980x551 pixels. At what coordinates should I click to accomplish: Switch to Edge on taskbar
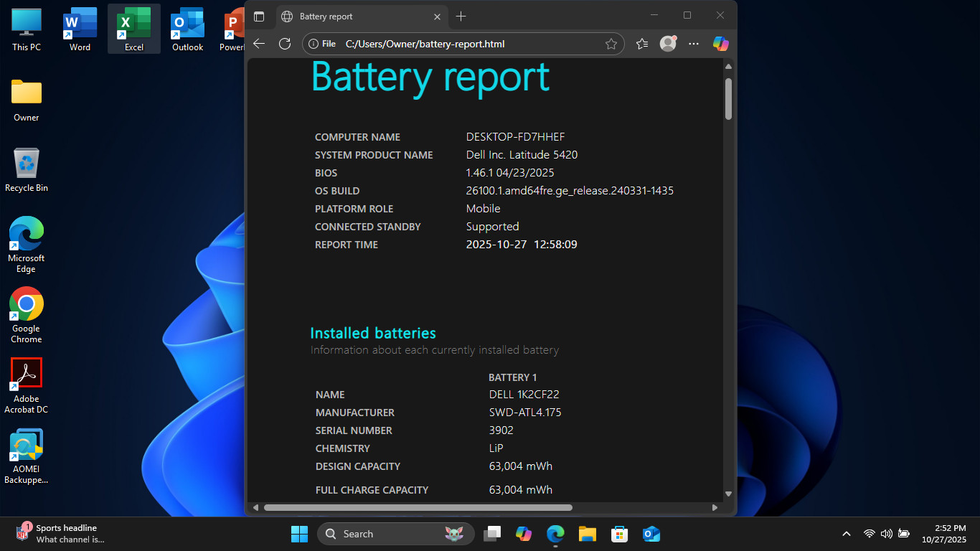click(x=555, y=534)
